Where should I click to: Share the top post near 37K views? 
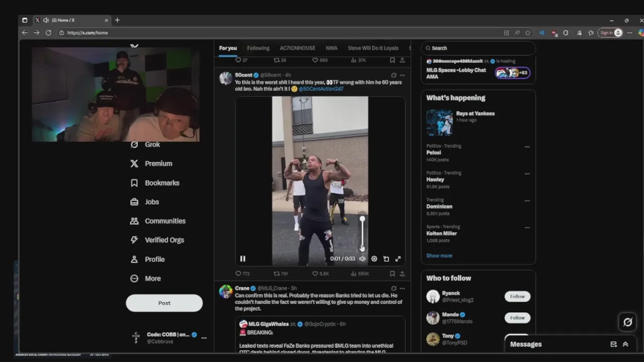(x=402, y=60)
